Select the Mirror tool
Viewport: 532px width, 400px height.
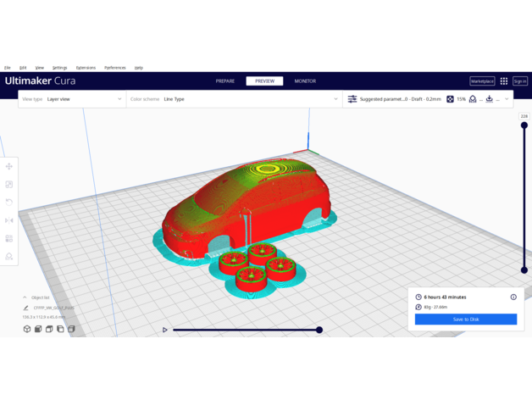click(9, 220)
